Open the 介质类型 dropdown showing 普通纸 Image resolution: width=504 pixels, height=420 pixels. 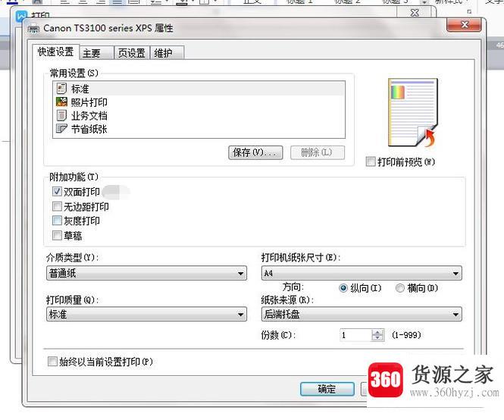click(x=146, y=273)
